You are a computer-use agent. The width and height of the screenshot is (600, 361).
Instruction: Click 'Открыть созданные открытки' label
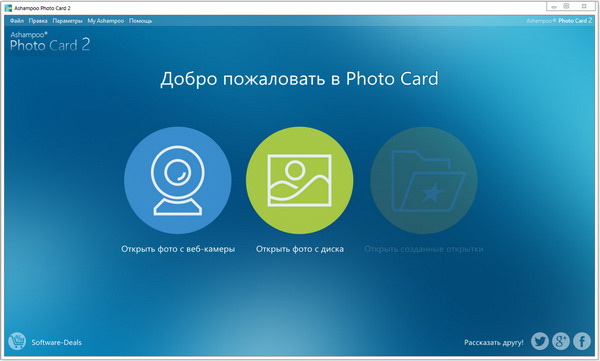pos(424,249)
